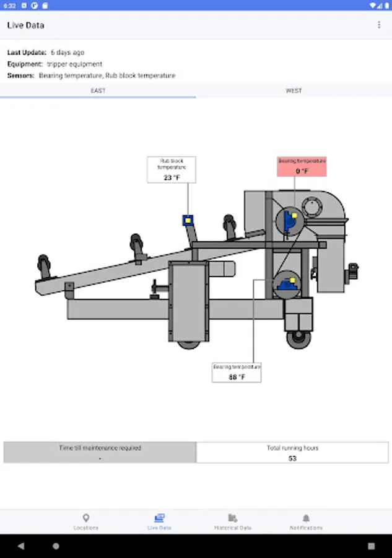Click the 'Last Update: 6 days ago' text
Image resolution: width=392 pixels, height=558 pixels.
tap(46, 52)
